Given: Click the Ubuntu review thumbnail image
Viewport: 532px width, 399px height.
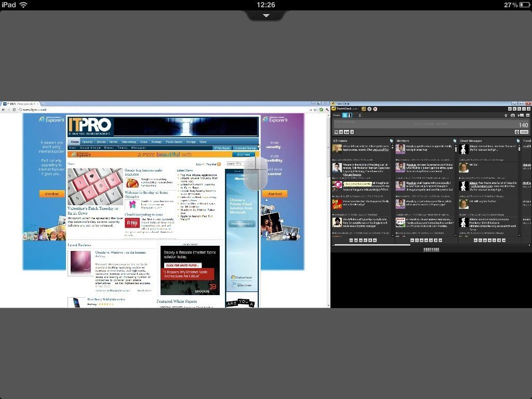Looking at the screenshot, I should [x=81, y=262].
